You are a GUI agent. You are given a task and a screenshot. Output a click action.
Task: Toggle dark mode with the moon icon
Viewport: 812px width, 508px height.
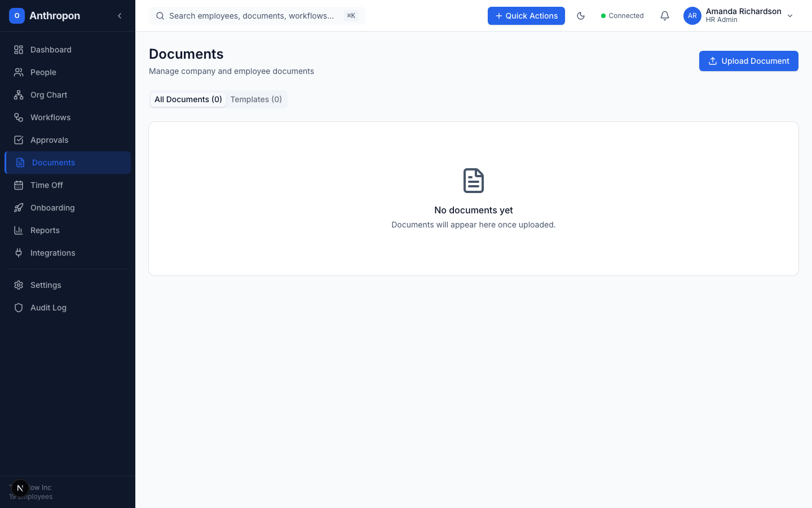coord(581,16)
